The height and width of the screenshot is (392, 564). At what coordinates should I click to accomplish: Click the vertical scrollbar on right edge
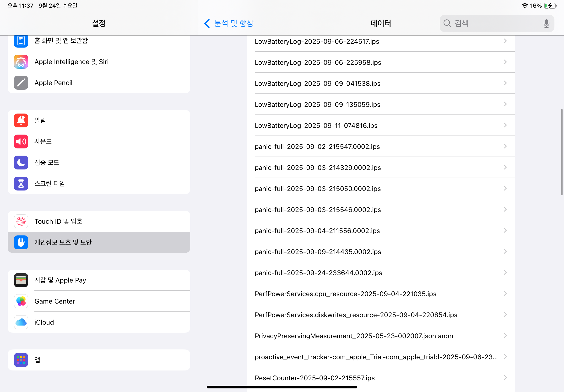click(562, 152)
